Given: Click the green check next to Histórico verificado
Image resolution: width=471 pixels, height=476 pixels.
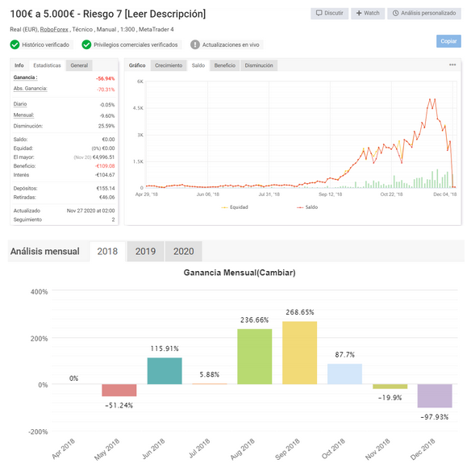Looking at the screenshot, I should [15, 44].
